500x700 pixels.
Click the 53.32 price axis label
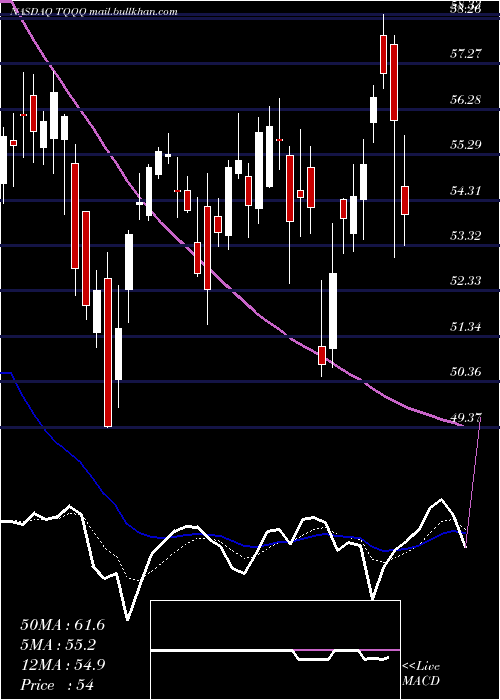(x=466, y=236)
